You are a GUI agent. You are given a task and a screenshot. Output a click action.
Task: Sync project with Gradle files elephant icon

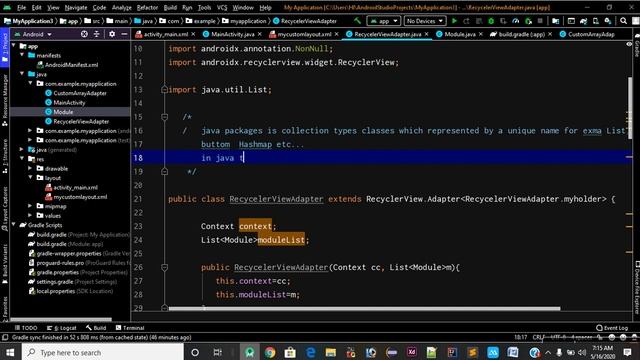pyautogui.click(x=584, y=21)
